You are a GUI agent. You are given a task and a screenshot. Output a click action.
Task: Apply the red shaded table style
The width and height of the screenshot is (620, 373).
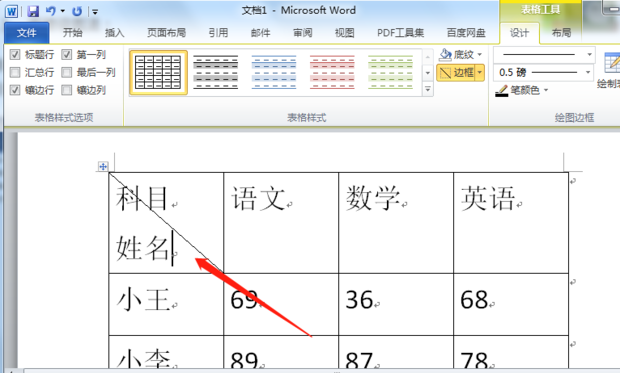[x=332, y=72]
